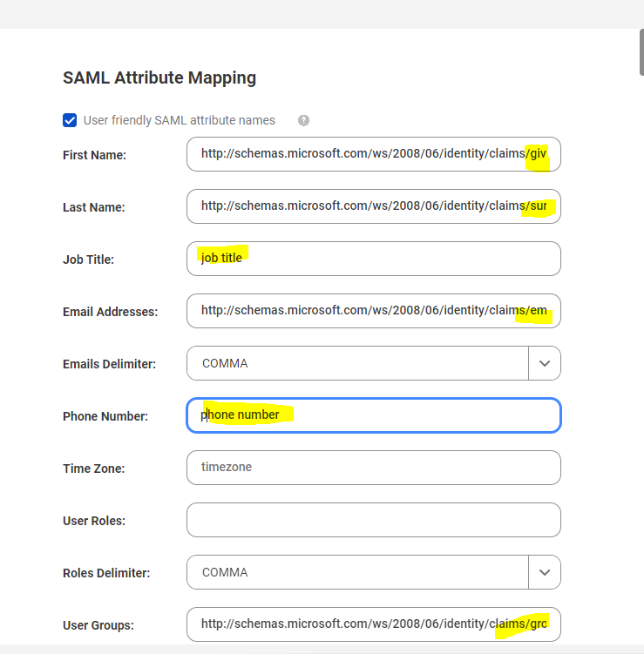Click the Job Title label
Screen dimensions: 644x654
pos(89,260)
